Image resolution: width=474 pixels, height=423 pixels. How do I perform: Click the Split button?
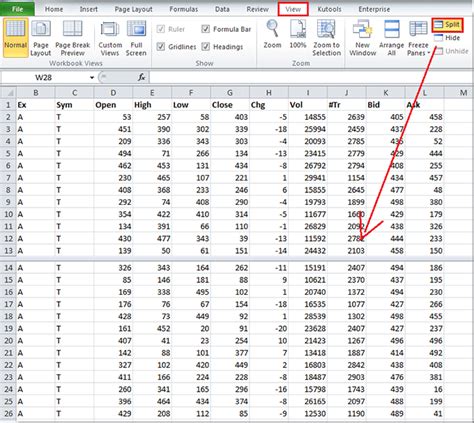pos(447,25)
